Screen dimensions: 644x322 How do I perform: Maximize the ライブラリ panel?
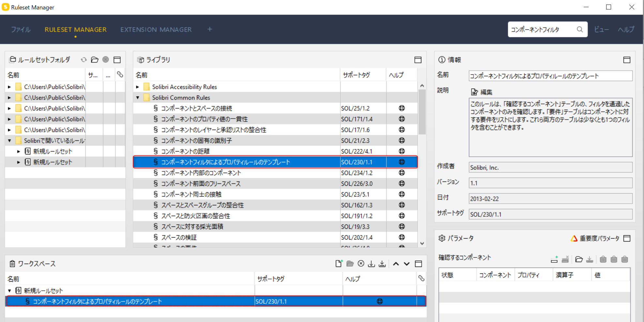point(418,60)
